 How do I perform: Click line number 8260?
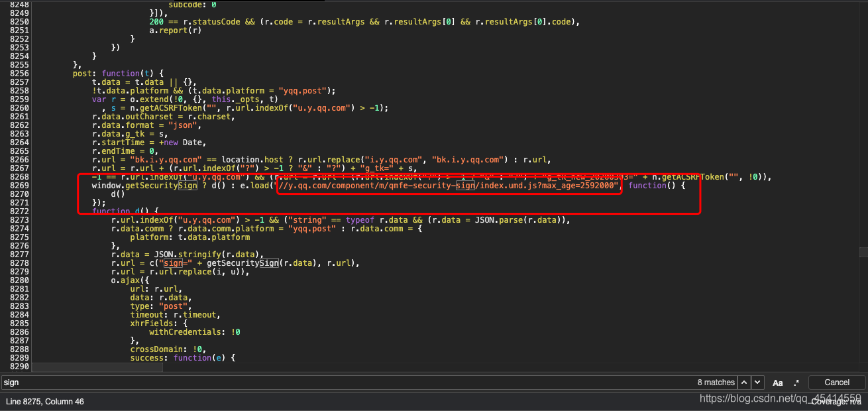[19, 108]
